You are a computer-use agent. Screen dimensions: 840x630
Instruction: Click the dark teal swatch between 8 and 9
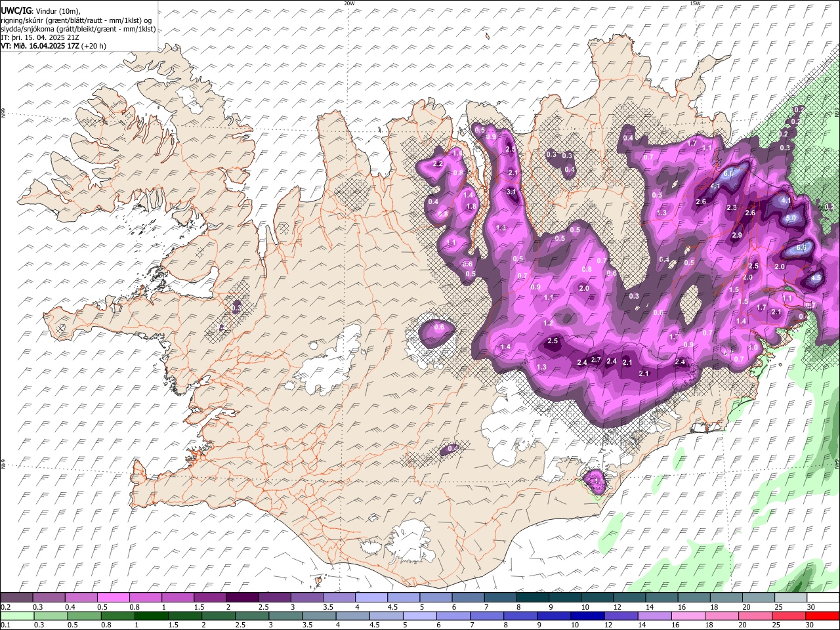click(533, 597)
